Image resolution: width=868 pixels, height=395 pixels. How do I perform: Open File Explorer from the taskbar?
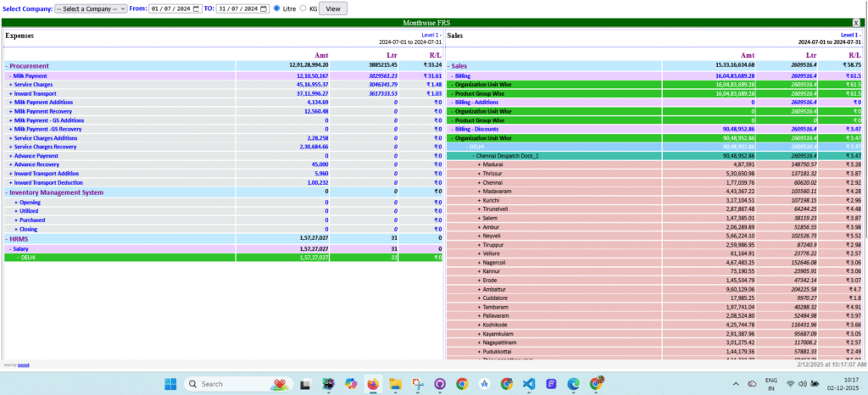point(395,383)
